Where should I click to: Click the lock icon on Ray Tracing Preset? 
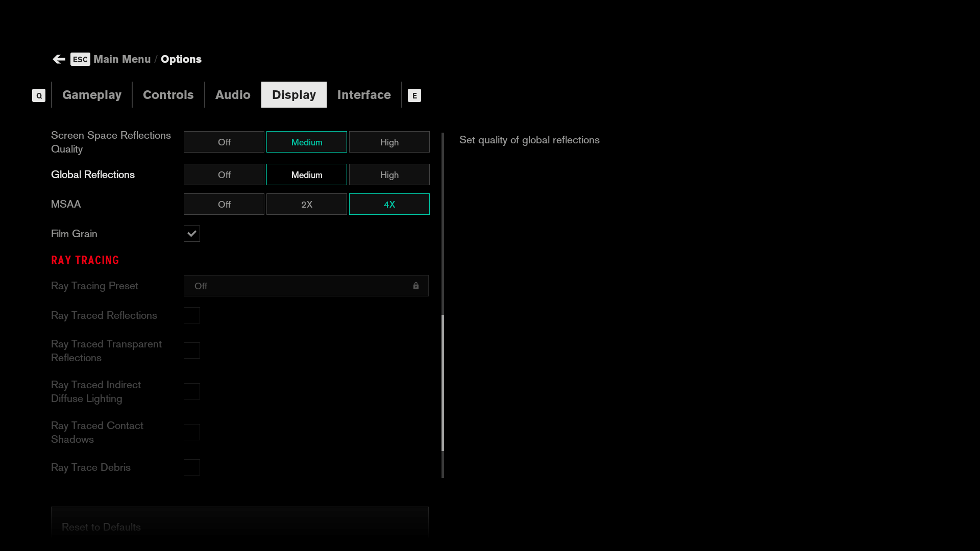coord(416,286)
